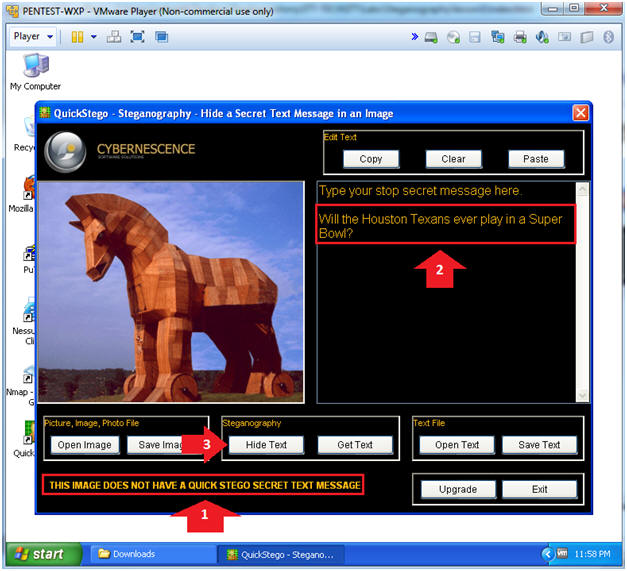Click the floppy drive device icon
627x571 pixels.
[x=475, y=38]
